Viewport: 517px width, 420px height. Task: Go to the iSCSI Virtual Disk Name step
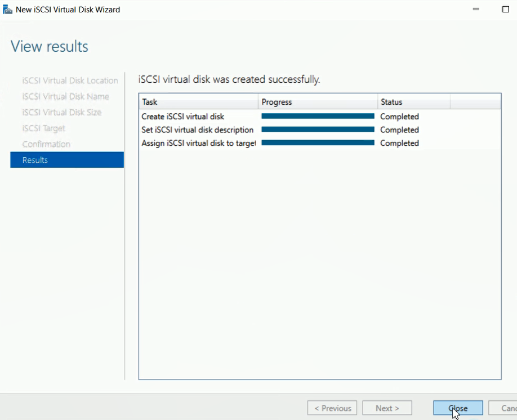coord(65,96)
